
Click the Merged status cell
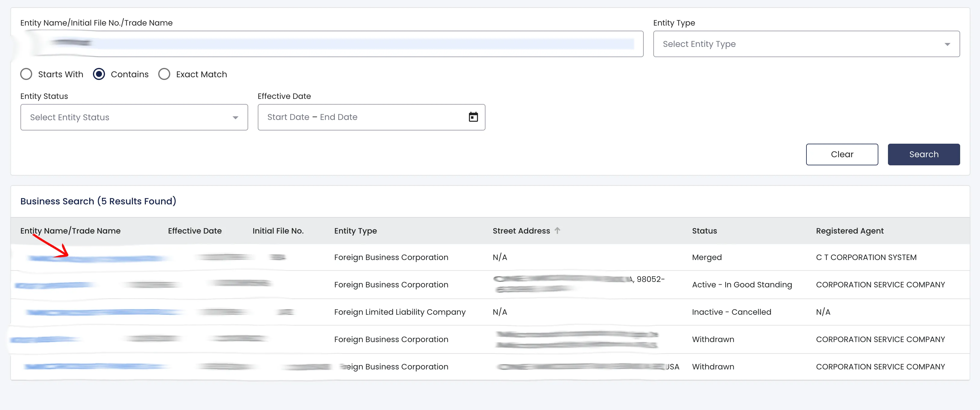(707, 258)
